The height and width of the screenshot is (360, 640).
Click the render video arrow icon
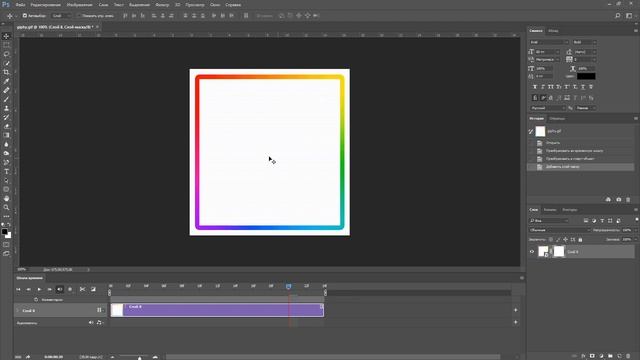click(28, 357)
